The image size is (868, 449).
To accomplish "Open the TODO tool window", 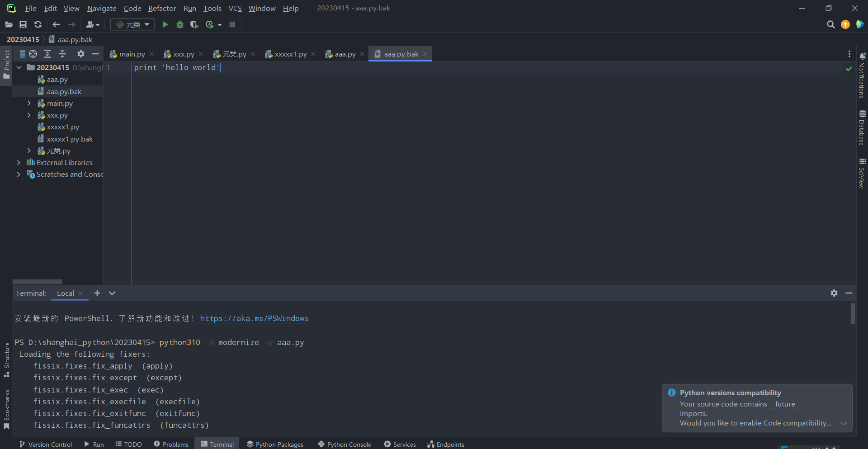I will 129,444.
